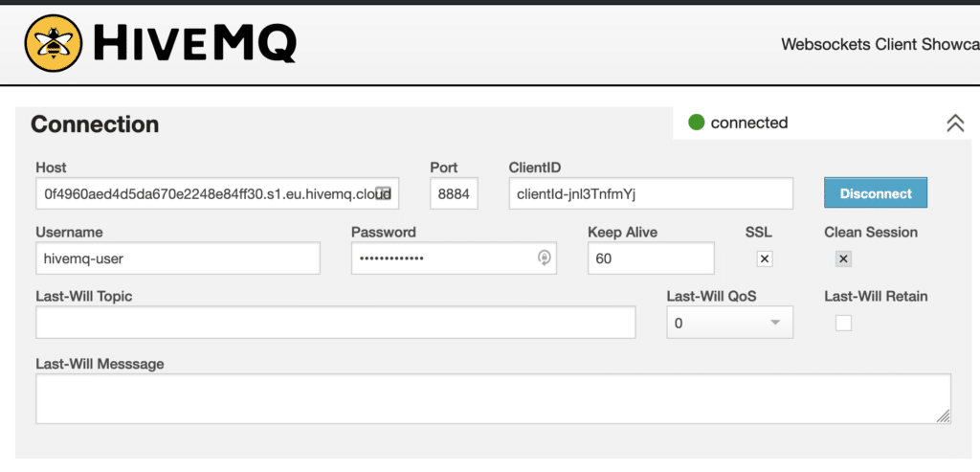The height and width of the screenshot is (472, 980).
Task: Open the Last-Will QoS dropdown
Action: (x=730, y=322)
